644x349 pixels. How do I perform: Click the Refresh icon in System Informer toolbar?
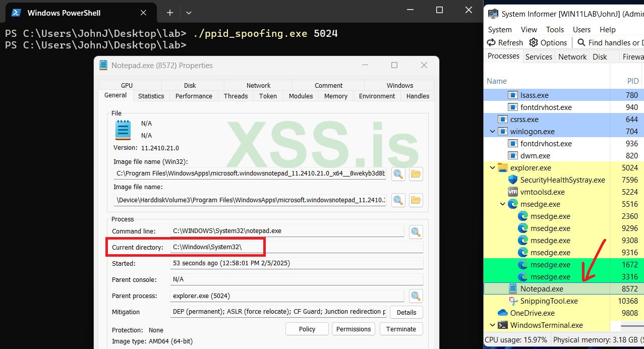(x=490, y=42)
